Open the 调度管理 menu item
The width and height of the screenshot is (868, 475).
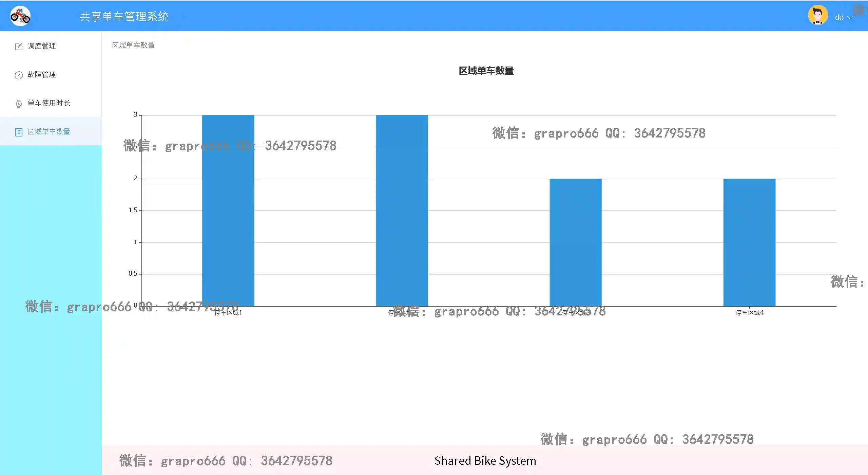[42, 46]
